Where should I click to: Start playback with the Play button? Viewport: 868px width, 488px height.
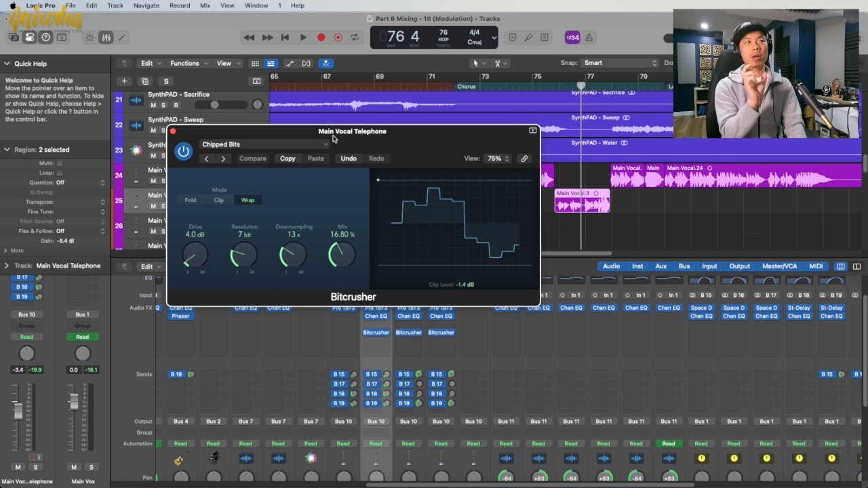[x=303, y=37]
